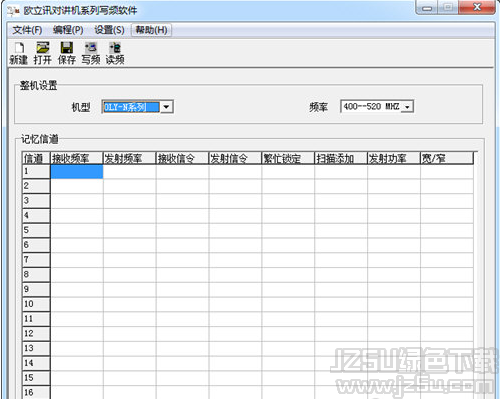The height and width of the screenshot is (399, 500).
Task: Select channel row header 2
Action: pyautogui.click(x=36, y=186)
